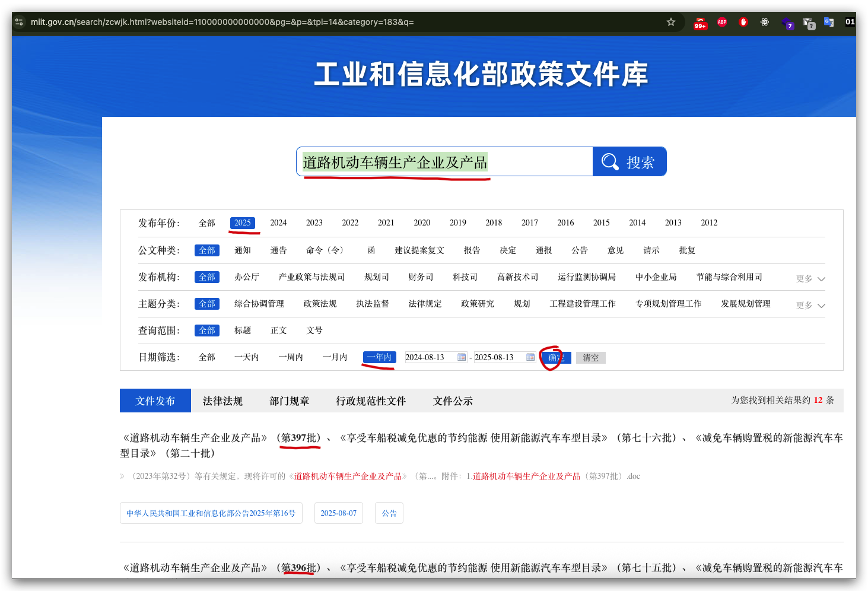Bookmark this page with the star icon
Image resolution: width=868 pixels, height=591 pixels.
(x=671, y=22)
